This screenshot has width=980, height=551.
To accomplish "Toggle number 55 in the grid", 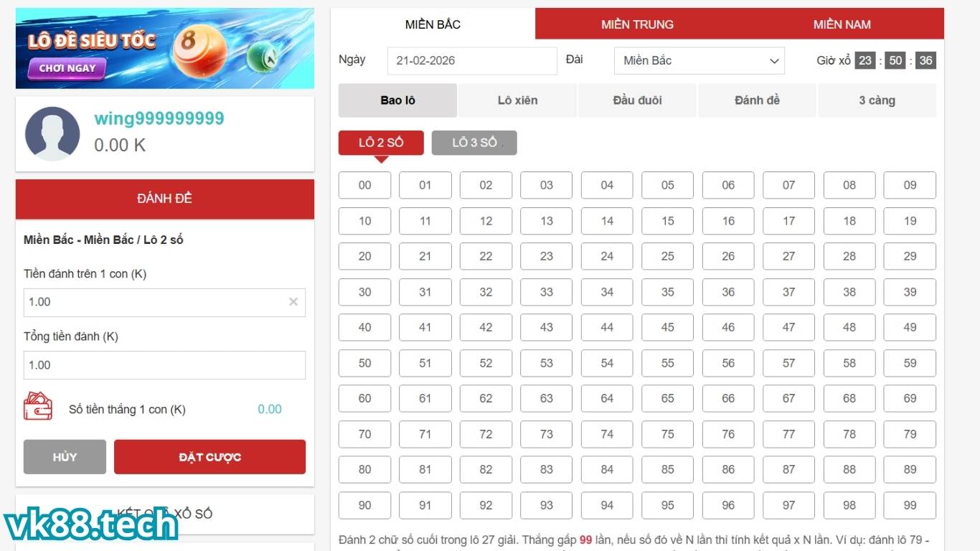I will coord(667,363).
